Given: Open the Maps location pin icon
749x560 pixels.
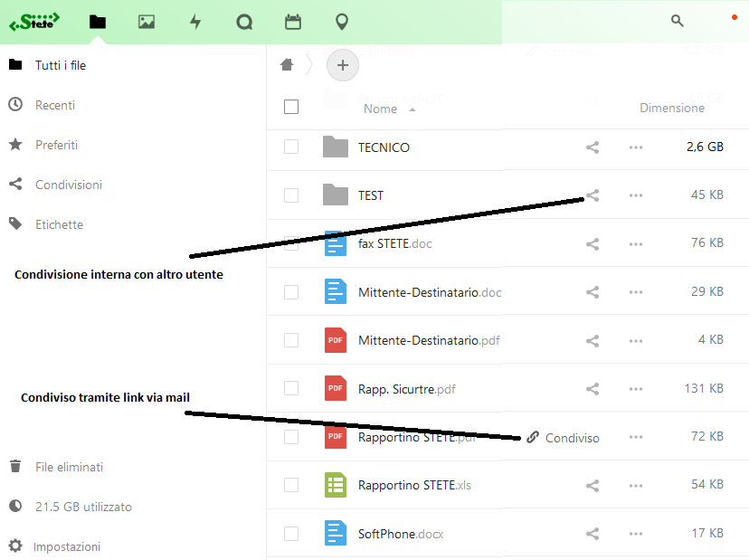Looking at the screenshot, I should pyautogui.click(x=342, y=21).
